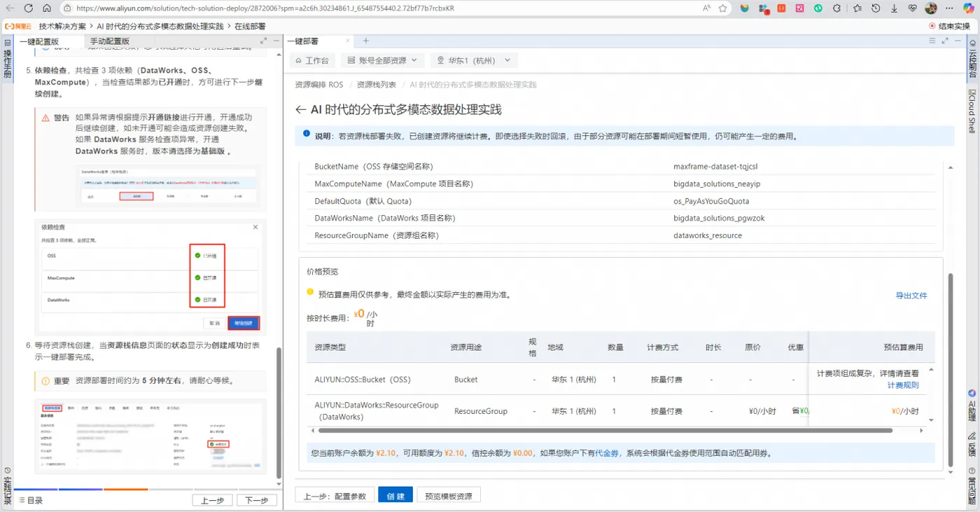Image resolution: width=980 pixels, height=512 pixels.
Task: Click 上一步：配置参数 button
Action: pyautogui.click(x=335, y=496)
